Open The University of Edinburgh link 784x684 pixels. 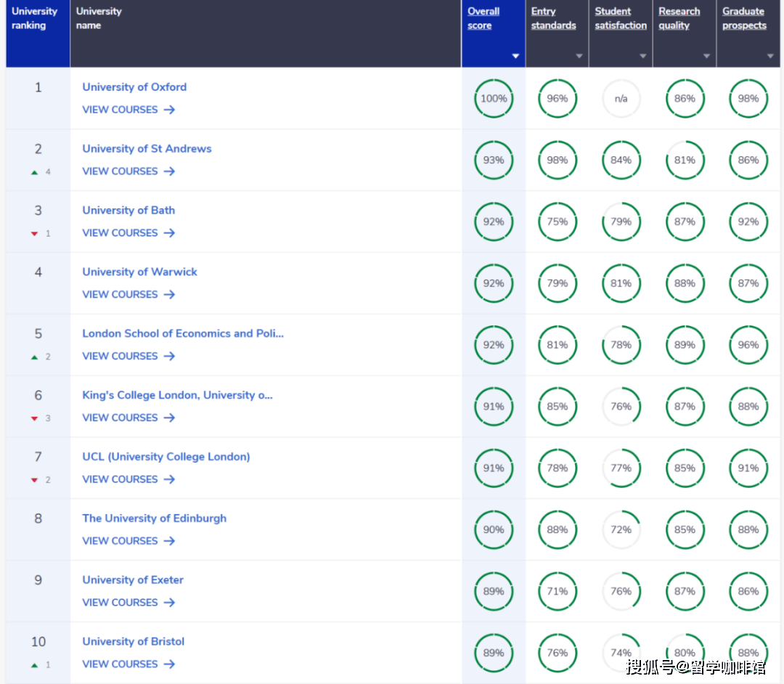click(155, 518)
